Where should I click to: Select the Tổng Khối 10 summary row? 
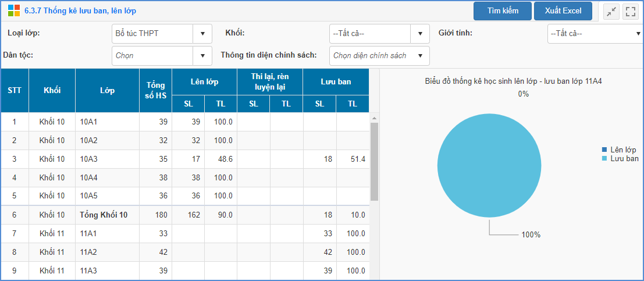(104, 215)
